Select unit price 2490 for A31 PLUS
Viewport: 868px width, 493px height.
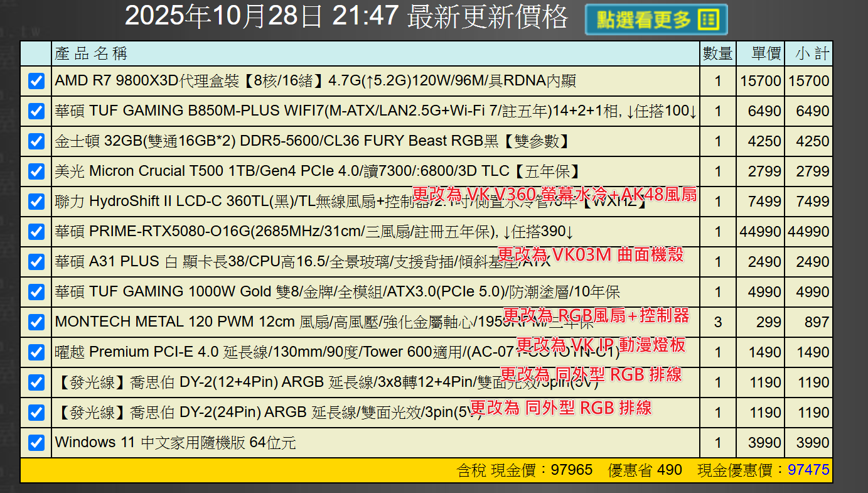pos(764,263)
